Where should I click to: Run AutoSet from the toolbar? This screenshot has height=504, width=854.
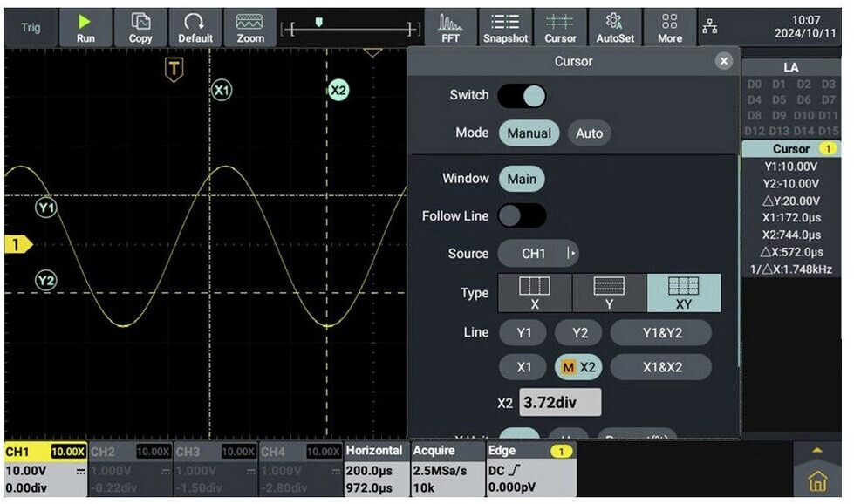tap(615, 28)
